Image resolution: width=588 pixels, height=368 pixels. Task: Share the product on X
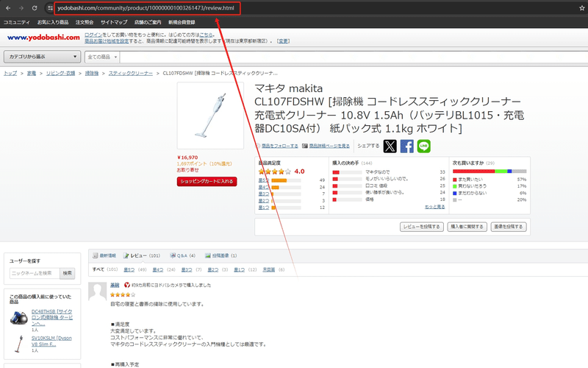(x=390, y=146)
